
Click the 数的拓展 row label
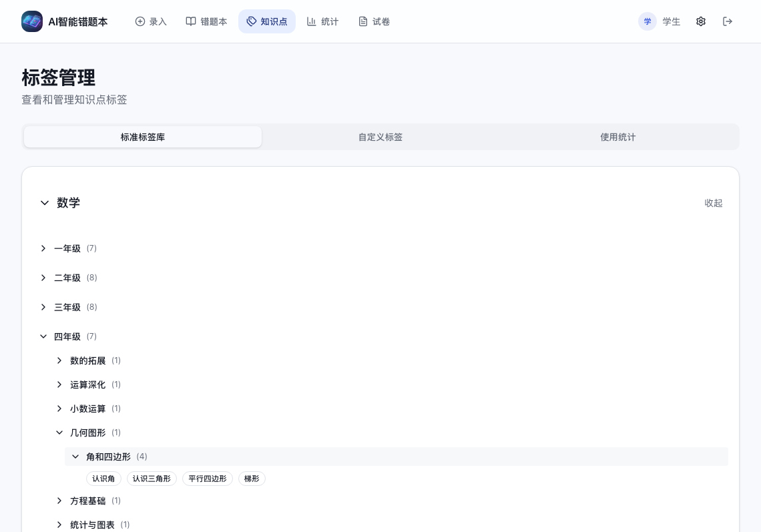click(x=88, y=360)
